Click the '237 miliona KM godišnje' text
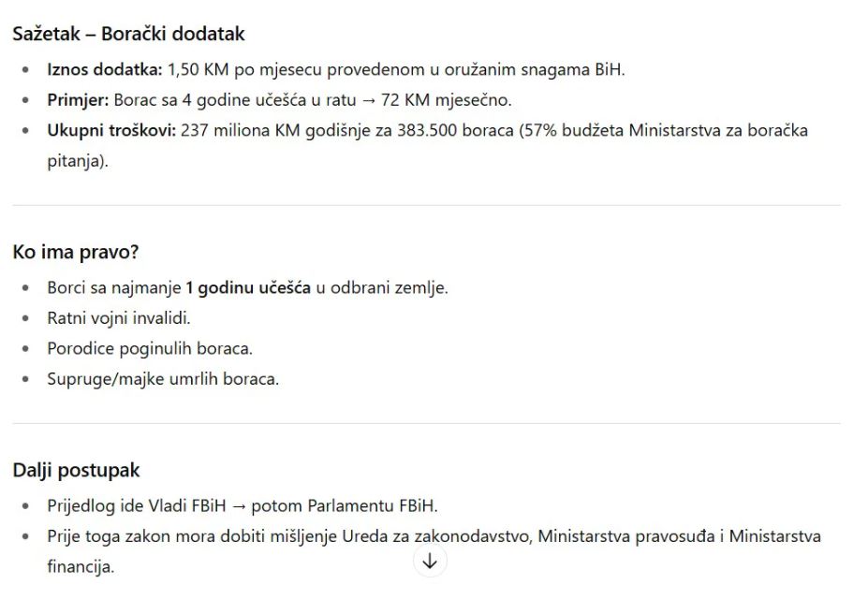Screen dimensions: 868x599 264,130
